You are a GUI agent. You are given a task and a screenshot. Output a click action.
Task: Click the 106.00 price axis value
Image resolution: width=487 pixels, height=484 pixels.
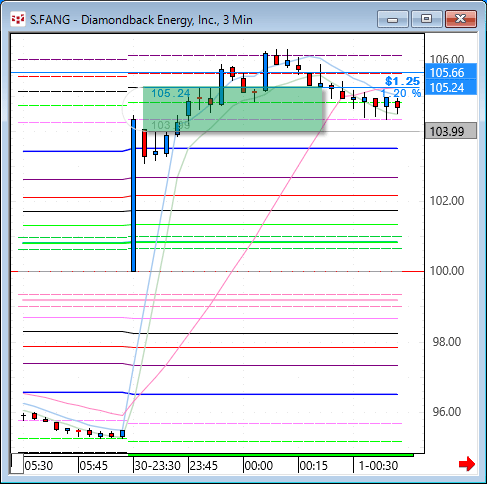[447, 59]
